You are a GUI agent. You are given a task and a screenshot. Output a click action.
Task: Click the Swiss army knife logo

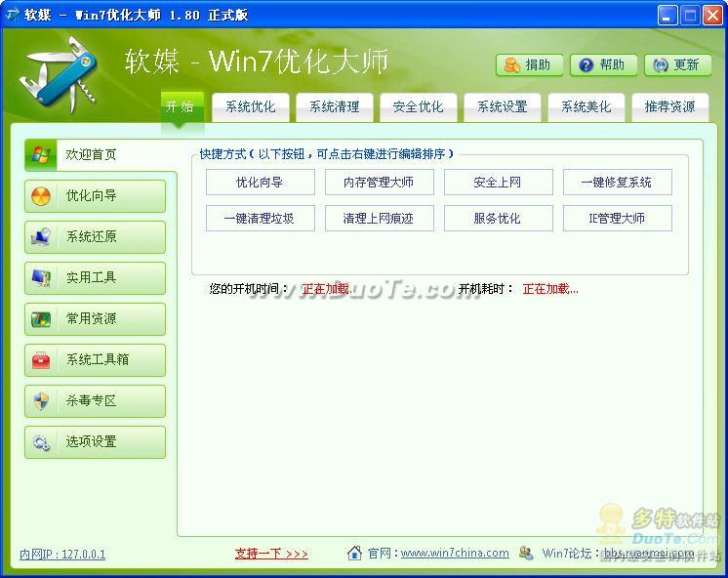(59, 74)
